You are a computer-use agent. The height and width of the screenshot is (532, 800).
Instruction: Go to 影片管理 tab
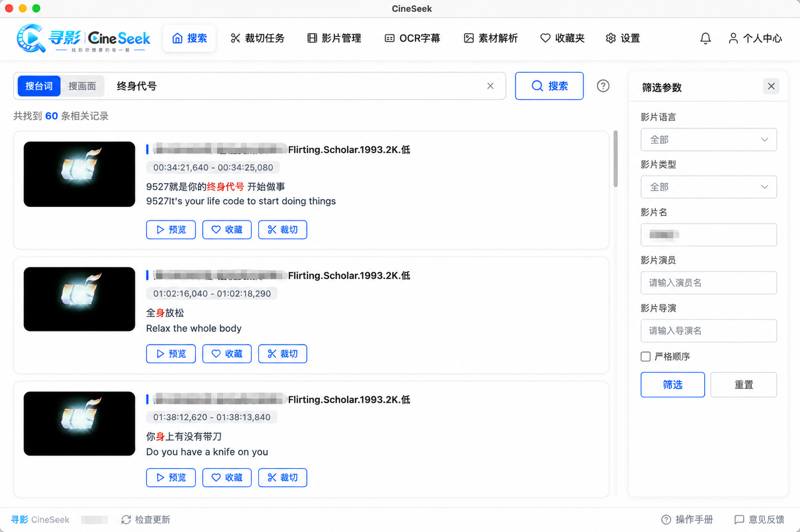(x=334, y=38)
